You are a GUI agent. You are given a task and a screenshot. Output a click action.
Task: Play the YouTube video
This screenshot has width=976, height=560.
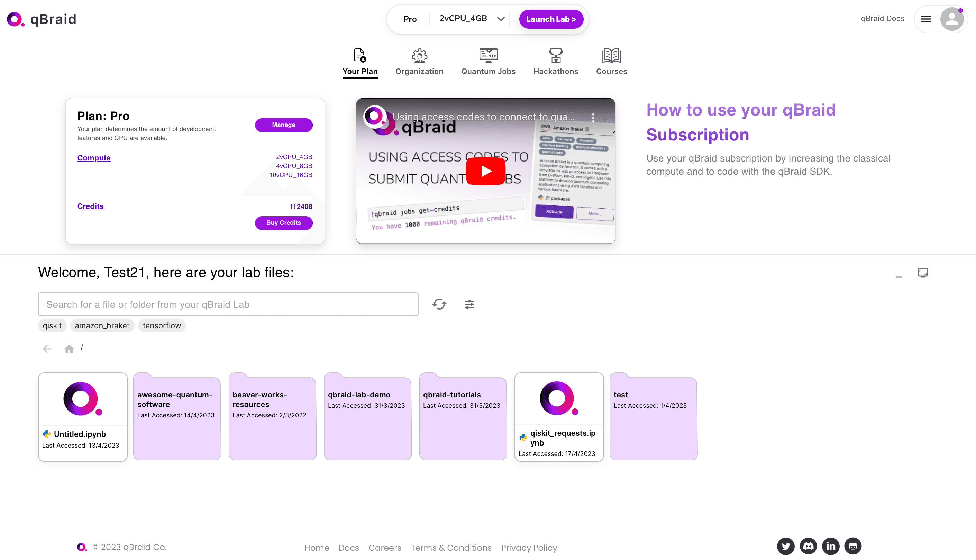pos(485,171)
